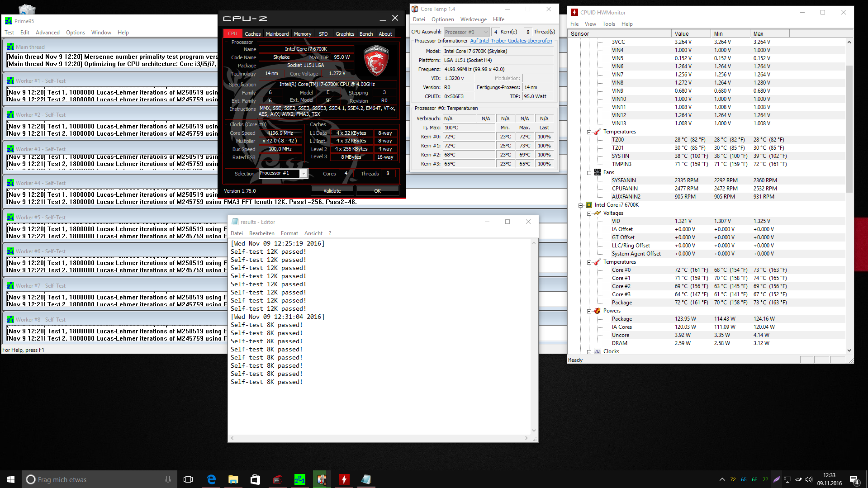The height and width of the screenshot is (488, 868).
Task: Click the Worker #8 Self-Test window icon
Action: point(10,319)
